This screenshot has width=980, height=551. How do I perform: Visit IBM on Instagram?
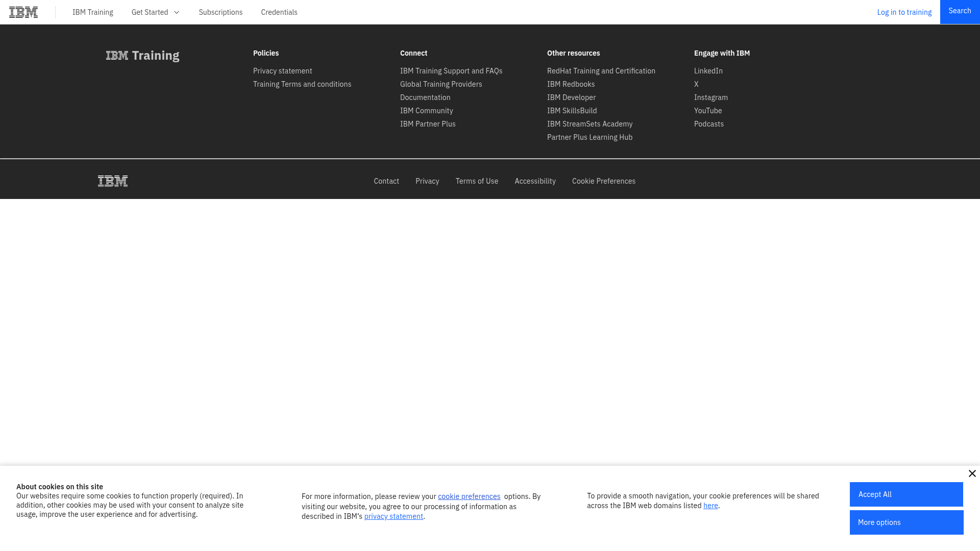710,97
